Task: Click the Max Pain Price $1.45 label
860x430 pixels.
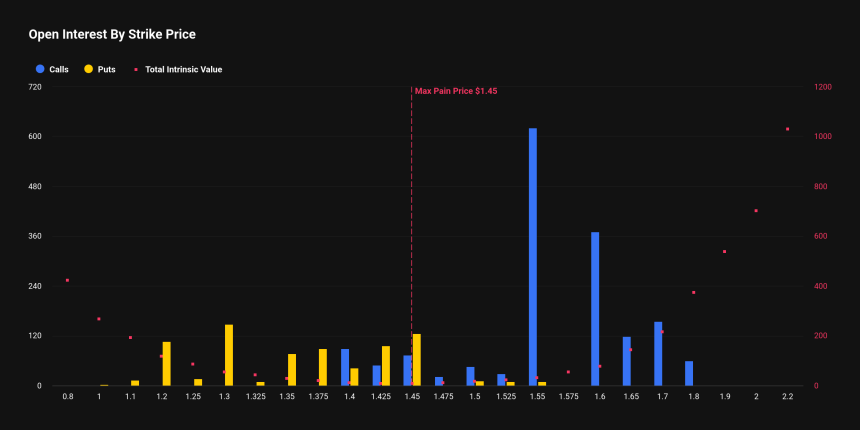Action: [456, 91]
